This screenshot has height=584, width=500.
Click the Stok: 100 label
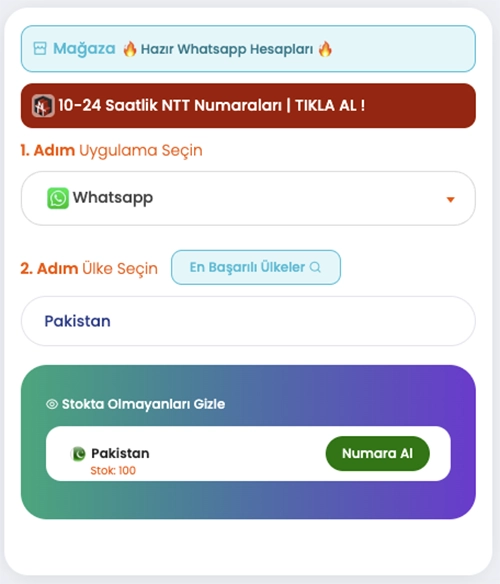pos(113,470)
